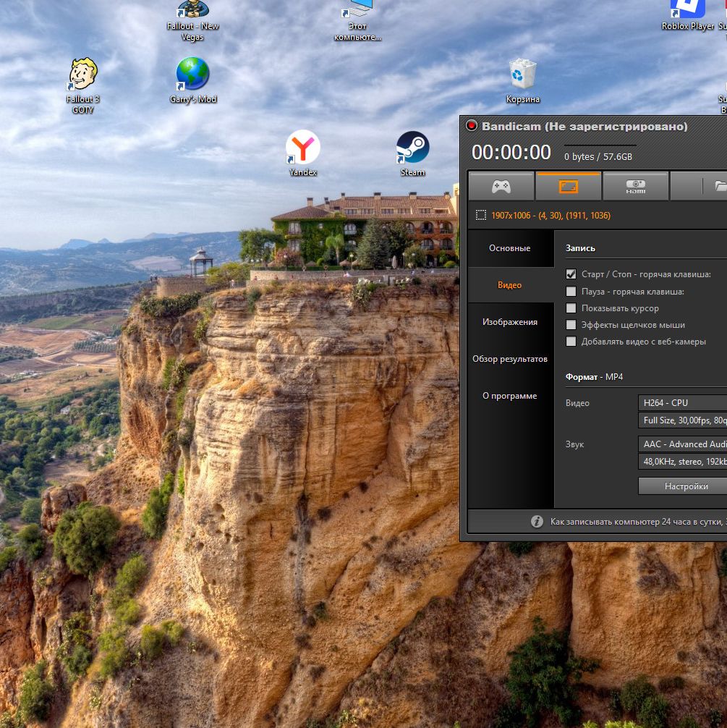Screen dimensions: 727x728
Task: Open the Fallout 3 GOTY desktop shortcut
Action: click(x=82, y=85)
